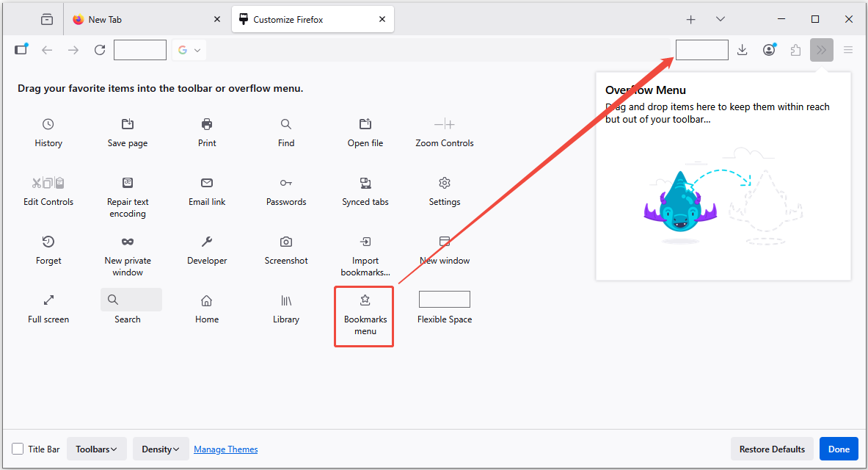Click the New private window mask icon
The height and width of the screenshot is (470, 868).
pyautogui.click(x=127, y=242)
